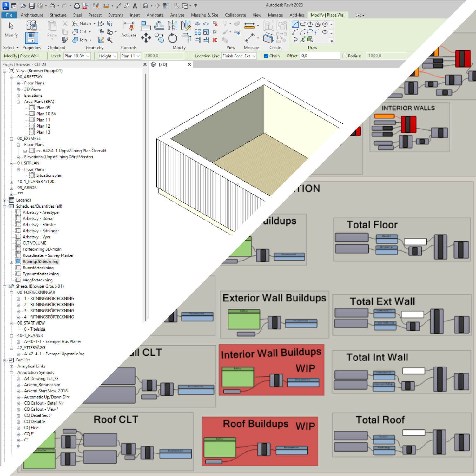Enable the Radius checkbox

345,56
